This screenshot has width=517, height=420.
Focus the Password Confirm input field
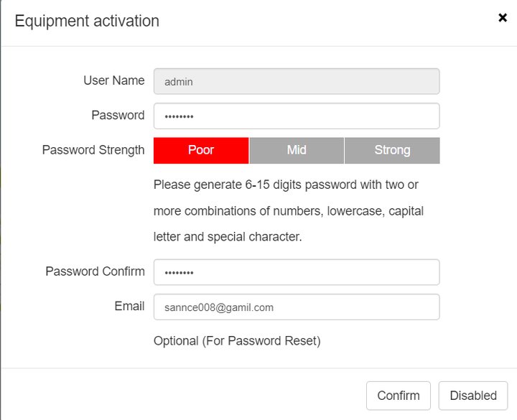297,272
